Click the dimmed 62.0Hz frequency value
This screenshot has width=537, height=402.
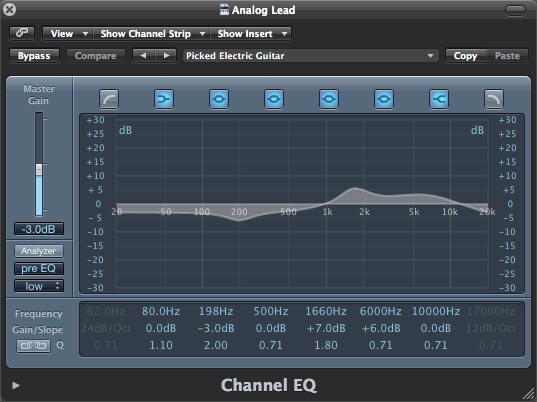(x=106, y=311)
